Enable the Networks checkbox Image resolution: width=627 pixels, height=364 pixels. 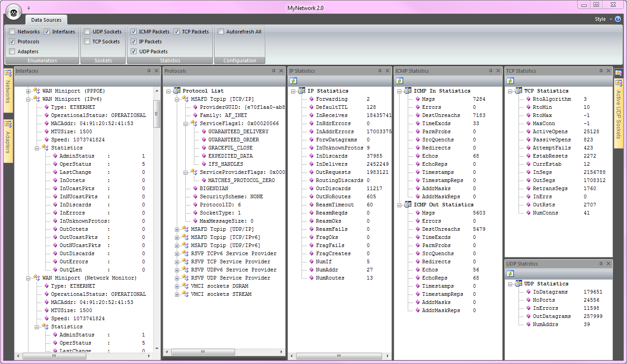pos(12,32)
